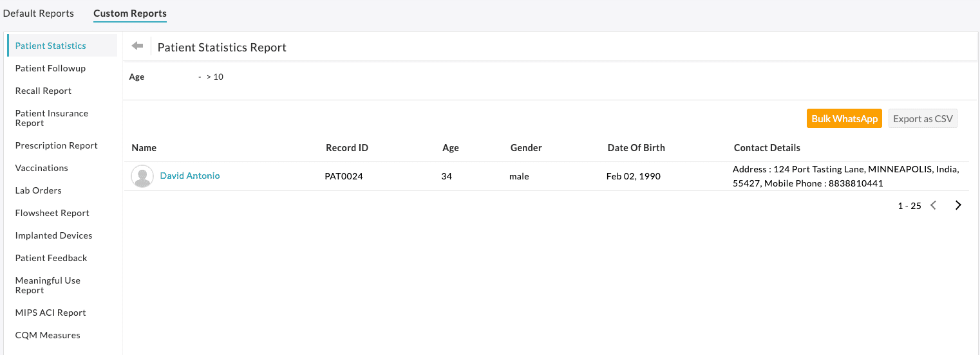Open MIPS ACI Report
The height and width of the screenshot is (355, 980).
click(50, 313)
